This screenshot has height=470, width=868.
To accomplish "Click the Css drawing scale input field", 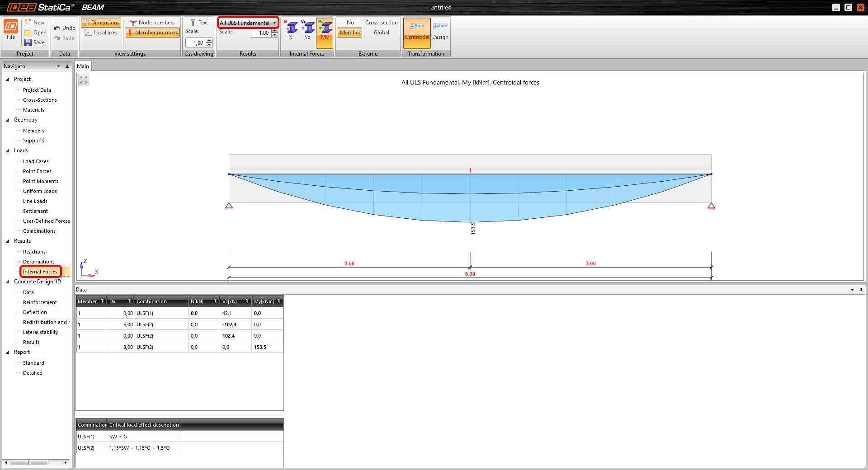I will click(x=196, y=43).
